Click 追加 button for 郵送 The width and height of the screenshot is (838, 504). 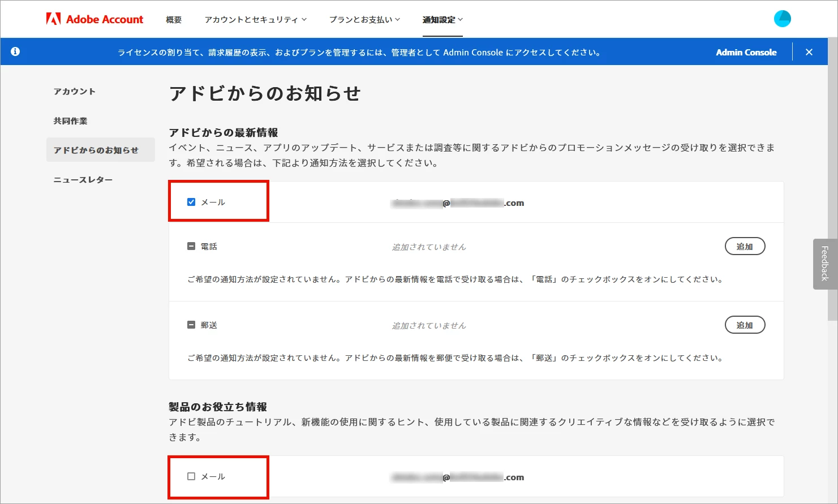[x=745, y=325]
